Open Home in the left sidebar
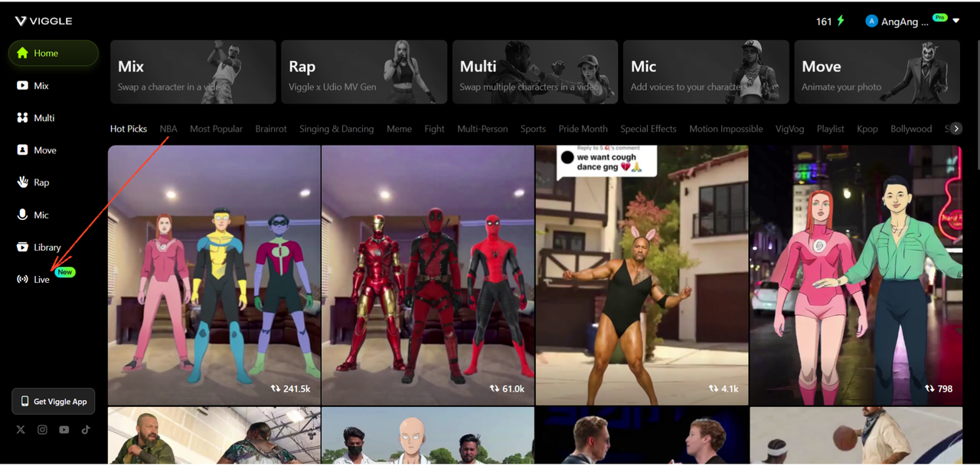The height and width of the screenshot is (466, 980). tap(53, 53)
